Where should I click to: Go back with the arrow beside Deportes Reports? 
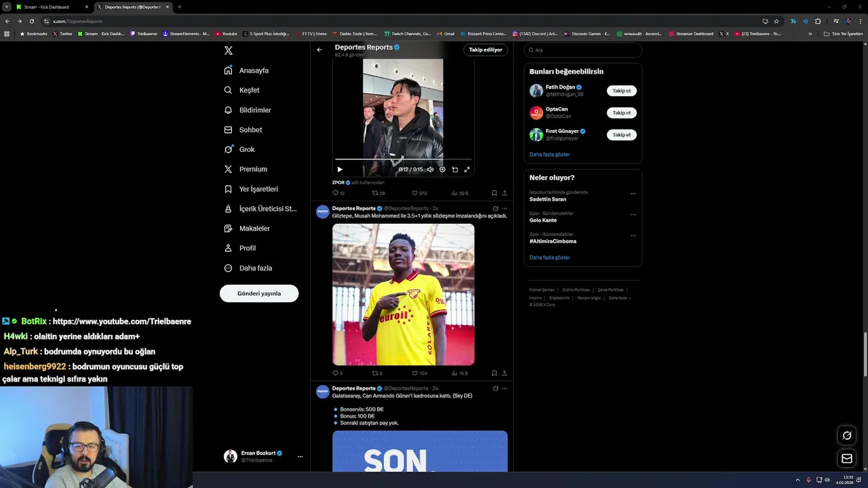[319, 49]
